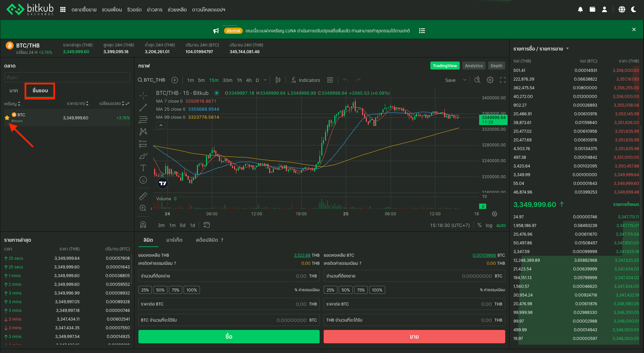Viewport: 644px width, 353px height.
Task: Set chart range to 5d
Action: coord(183,225)
